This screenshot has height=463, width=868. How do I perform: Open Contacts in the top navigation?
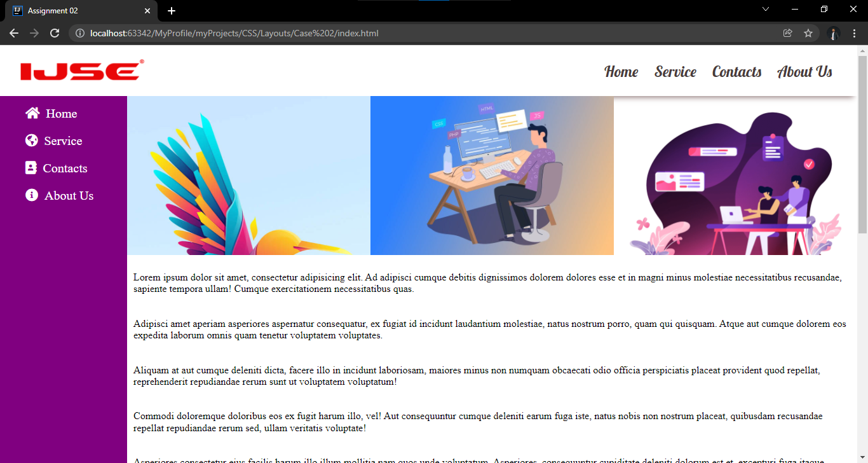pos(737,71)
